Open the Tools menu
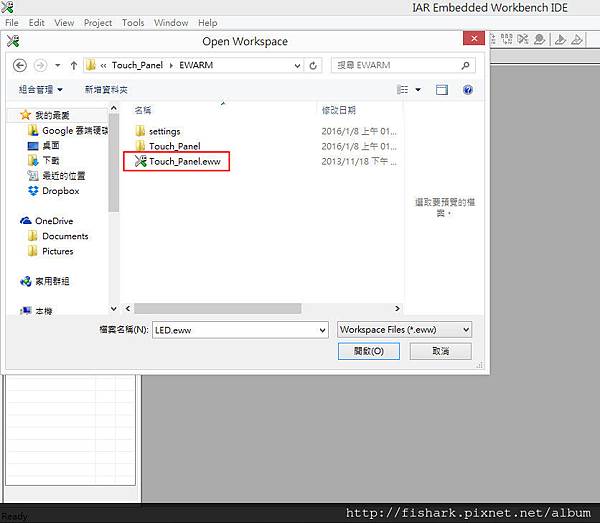 click(x=133, y=23)
